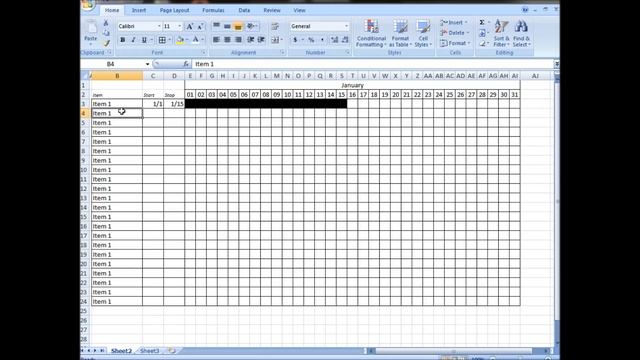Apply Comma Style number format
This screenshot has width=640, height=360.
pos(322,40)
